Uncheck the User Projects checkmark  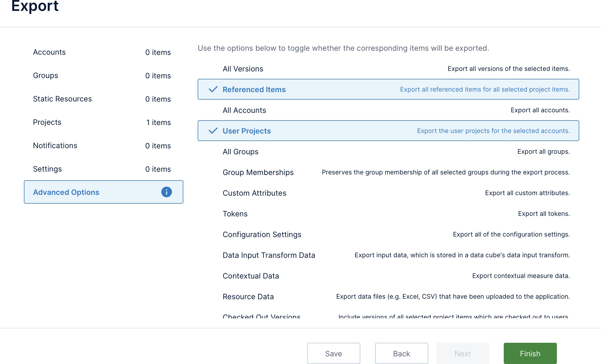tap(213, 131)
